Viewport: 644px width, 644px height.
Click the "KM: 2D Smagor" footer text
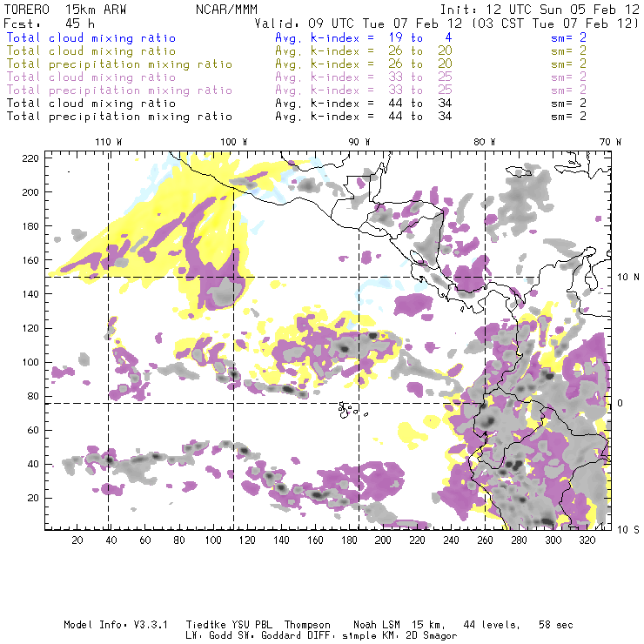click(x=417, y=636)
